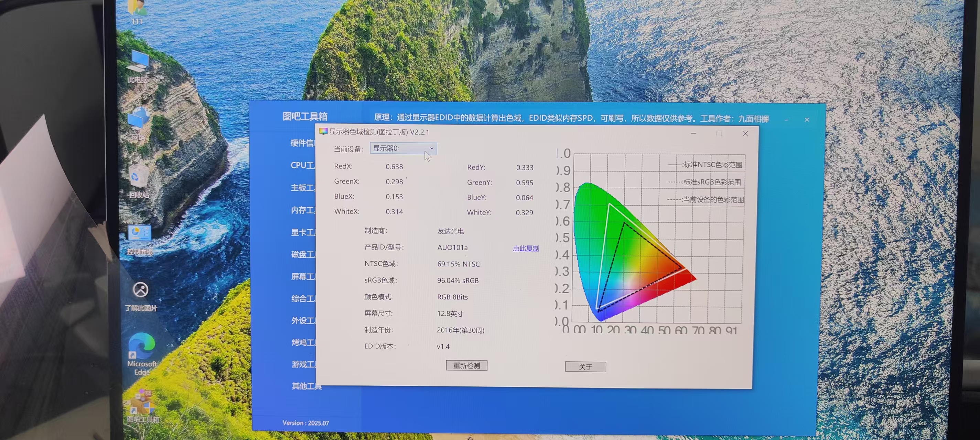Minimize the 图吧工具箱 main window

pos(786,120)
